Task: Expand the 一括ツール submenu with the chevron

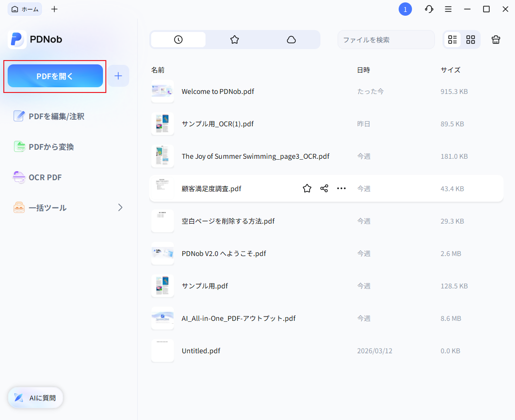Action: (120, 207)
